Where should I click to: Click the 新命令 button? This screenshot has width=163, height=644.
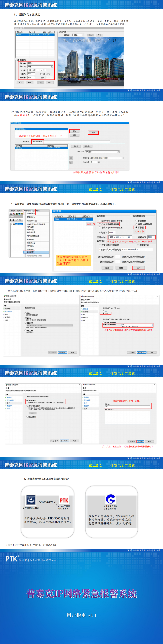(76, 146)
